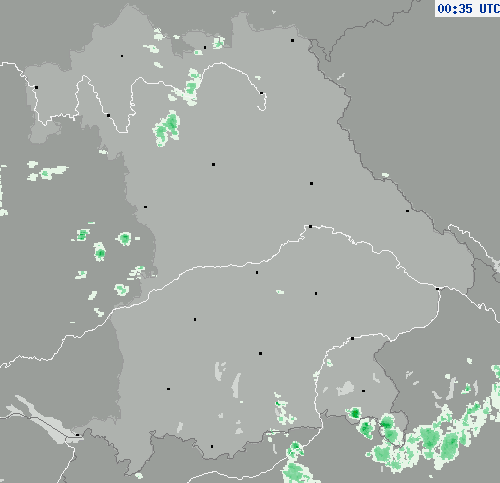Select the city marker at Lake Constance's eastern tip
The height and width of the screenshot is (483, 500).
point(77,435)
